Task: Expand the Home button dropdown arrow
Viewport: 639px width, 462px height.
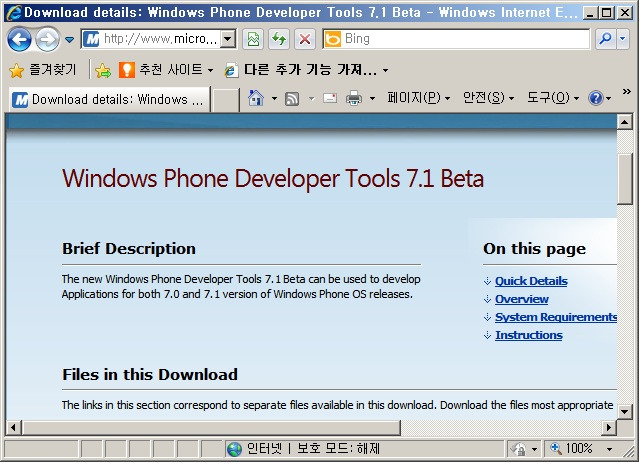Action: (274, 98)
